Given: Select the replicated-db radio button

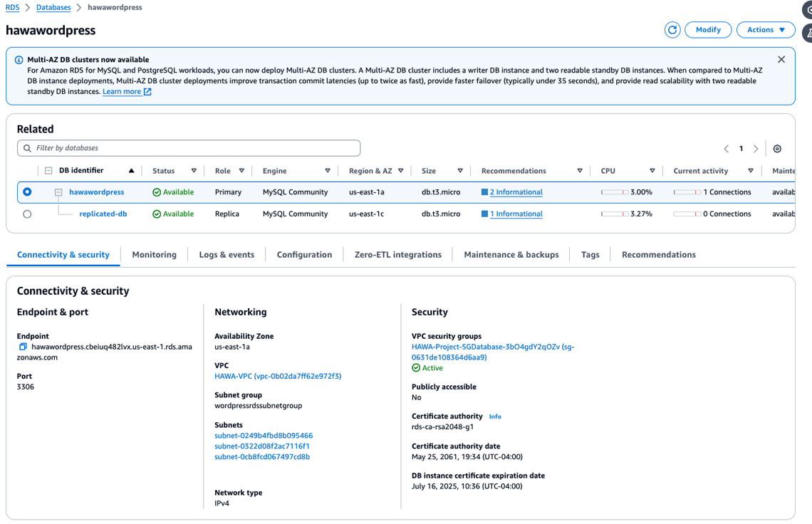Looking at the screenshot, I should (x=27, y=214).
